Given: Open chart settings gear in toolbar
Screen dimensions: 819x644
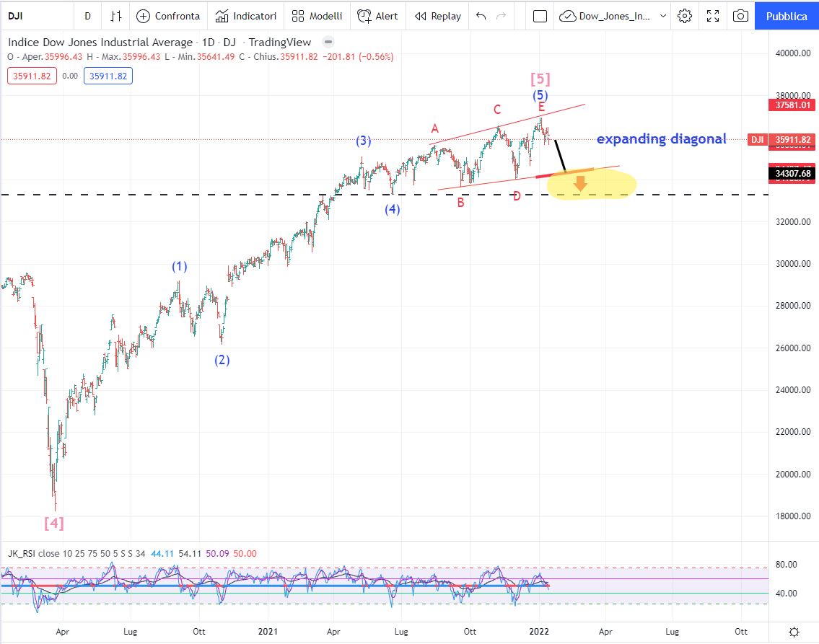Looking at the screenshot, I should tap(685, 16).
